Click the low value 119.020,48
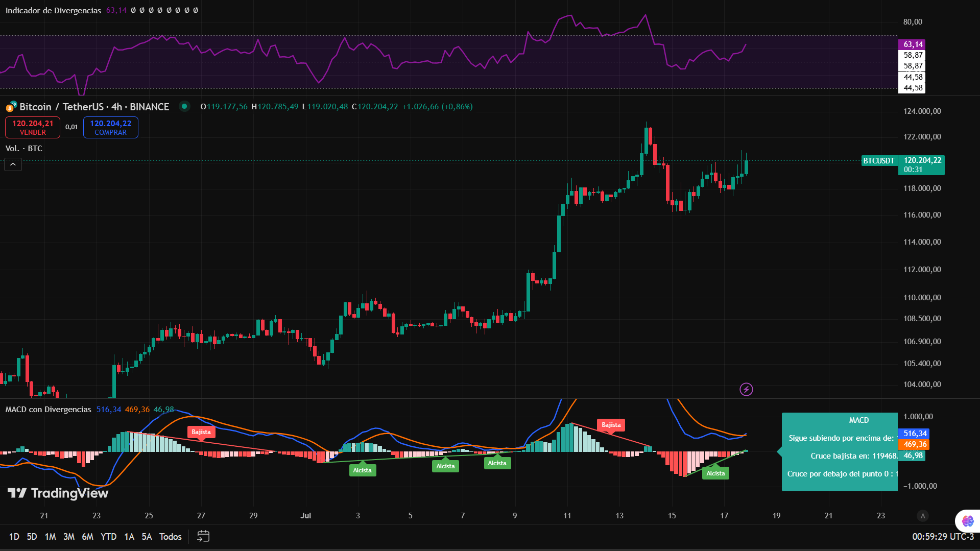Viewport: 980px width, 551px height. click(x=327, y=107)
